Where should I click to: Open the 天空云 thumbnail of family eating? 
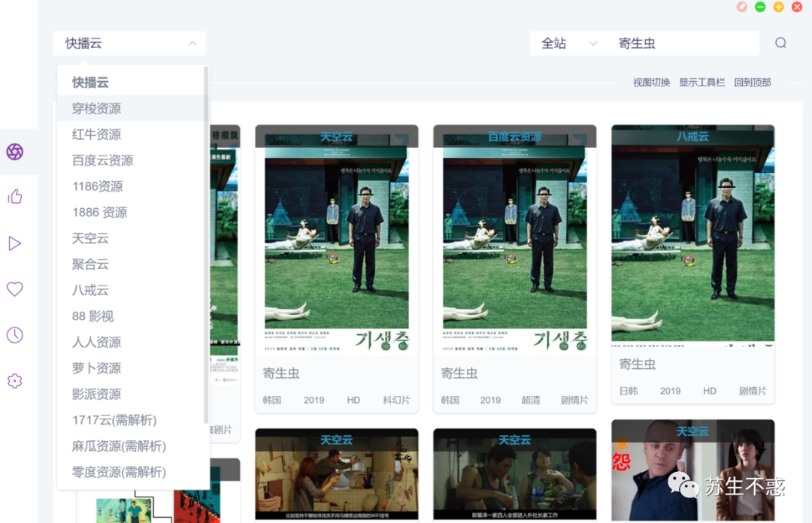tap(515, 474)
